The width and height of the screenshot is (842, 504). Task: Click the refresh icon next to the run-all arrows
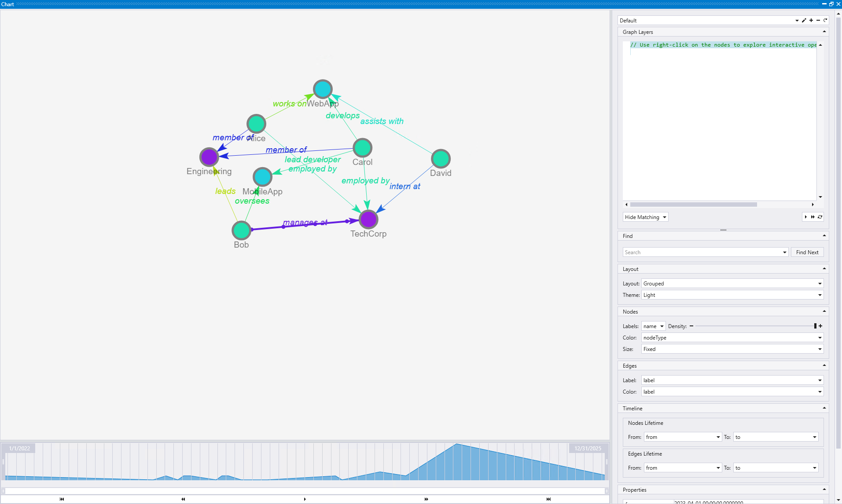point(820,217)
